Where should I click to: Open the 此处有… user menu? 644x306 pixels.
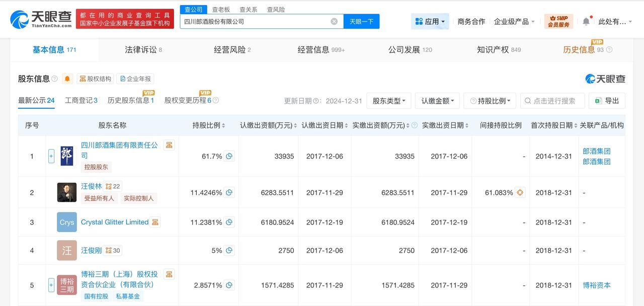point(615,21)
